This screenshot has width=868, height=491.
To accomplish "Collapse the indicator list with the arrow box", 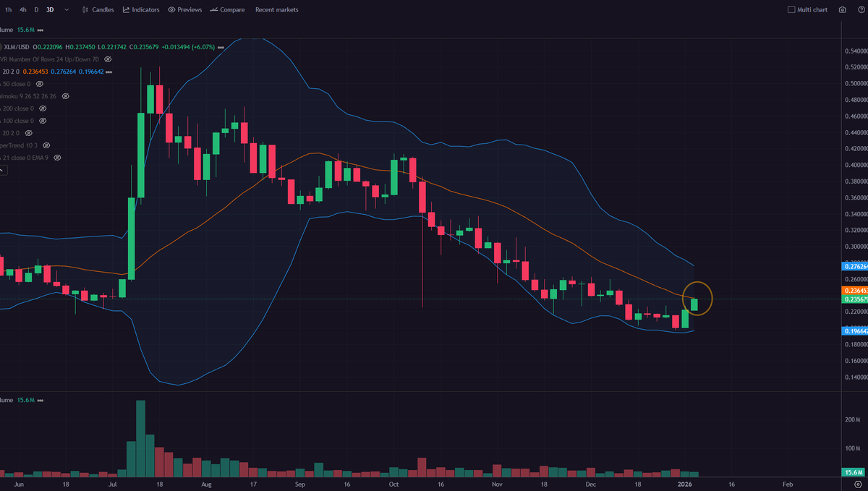I will (x=4, y=170).
